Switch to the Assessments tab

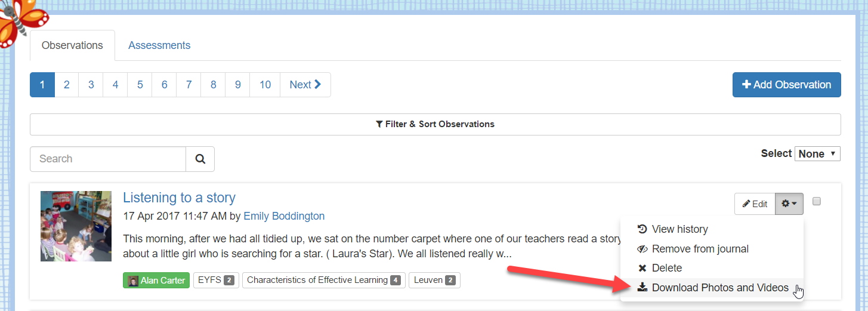click(159, 45)
